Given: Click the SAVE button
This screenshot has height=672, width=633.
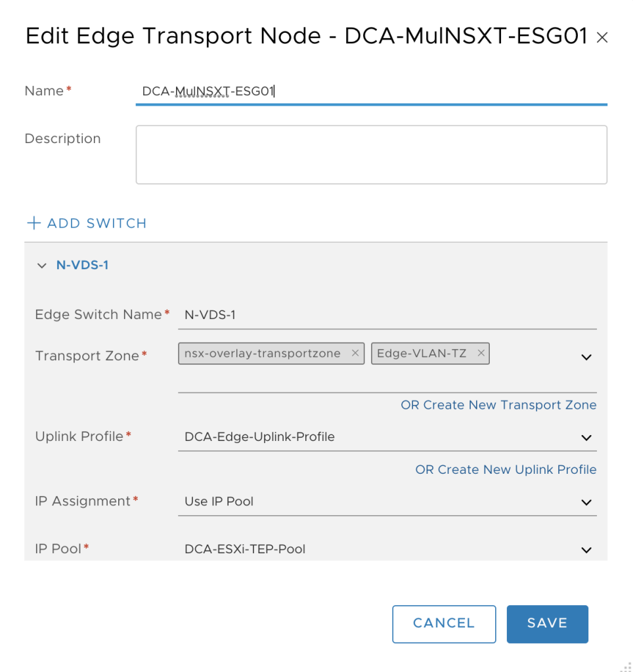Looking at the screenshot, I should 547,624.
